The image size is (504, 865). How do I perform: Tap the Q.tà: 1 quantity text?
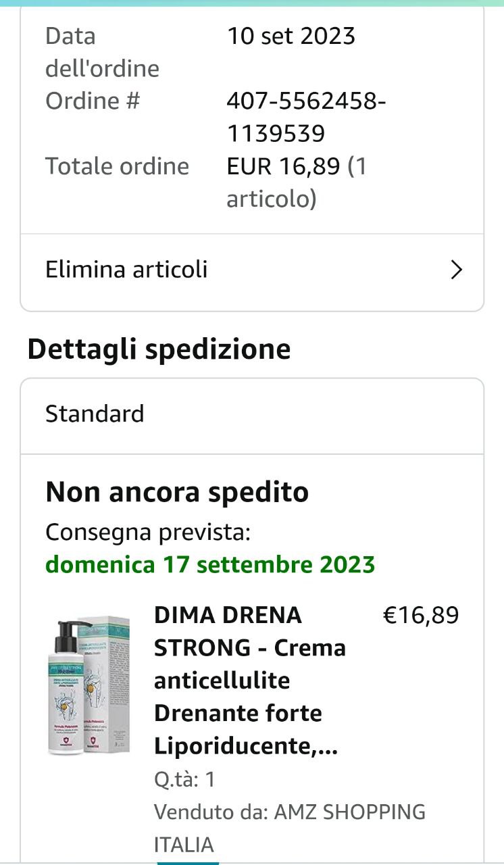pyautogui.click(x=184, y=781)
